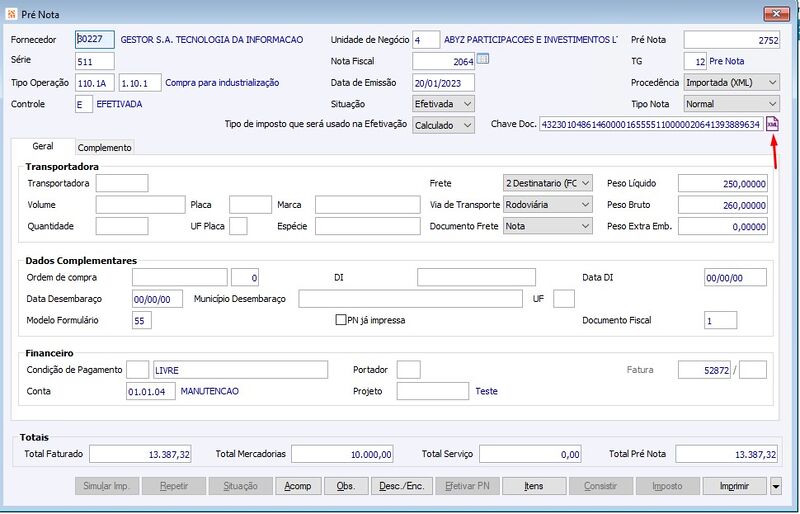
Task: Click the Desc./Enc. button
Action: (402, 486)
